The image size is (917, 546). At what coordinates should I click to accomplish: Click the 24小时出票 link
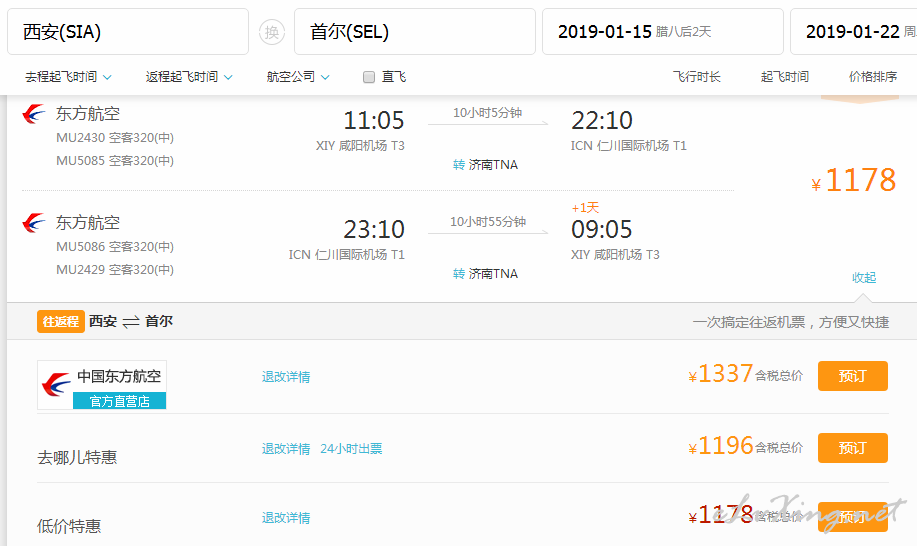click(351, 449)
